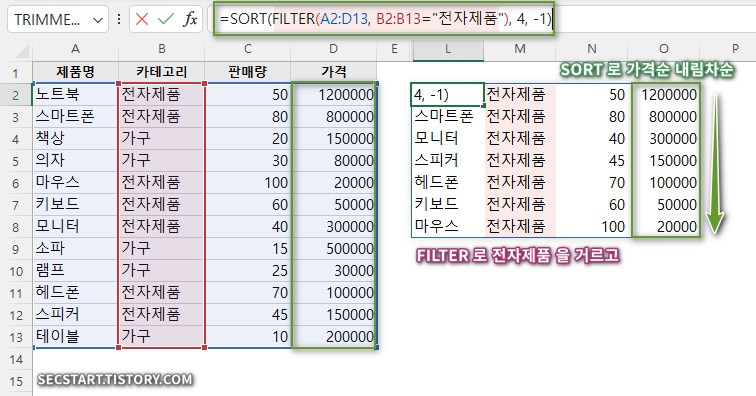Select cell A10 램프
This screenshot has width=756, height=396.
(x=75, y=271)
